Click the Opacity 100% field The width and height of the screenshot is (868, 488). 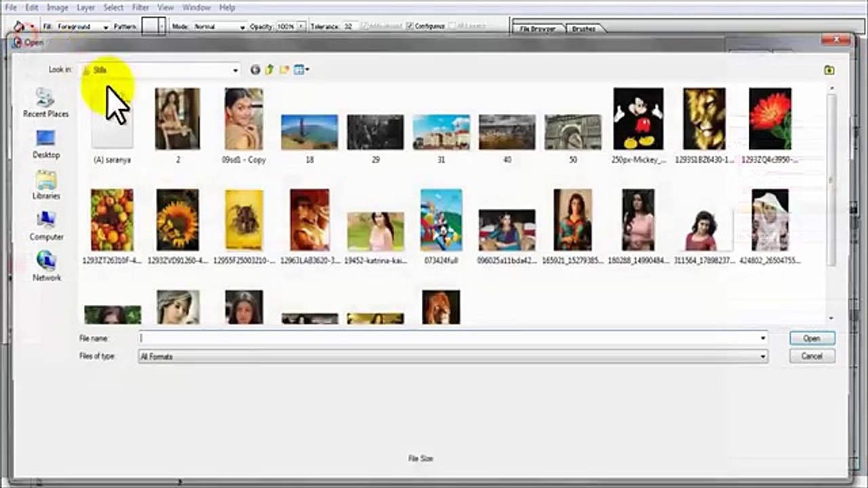[285, 26]
